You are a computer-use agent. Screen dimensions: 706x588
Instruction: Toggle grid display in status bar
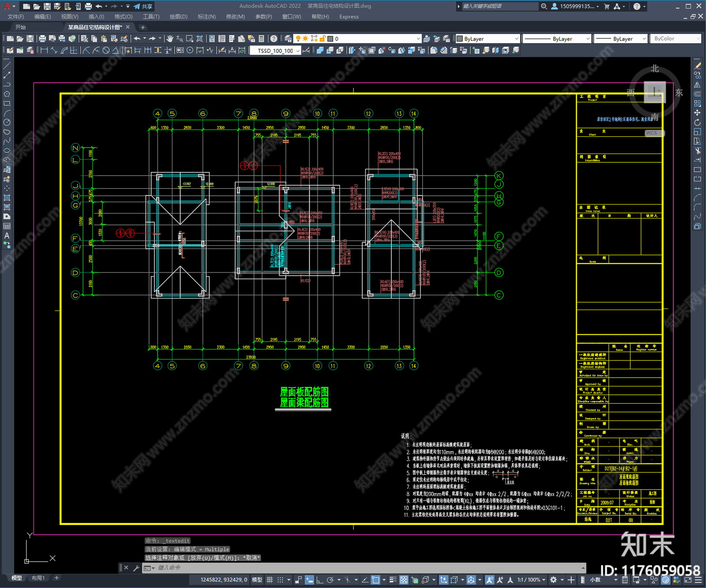coord(270,580)
